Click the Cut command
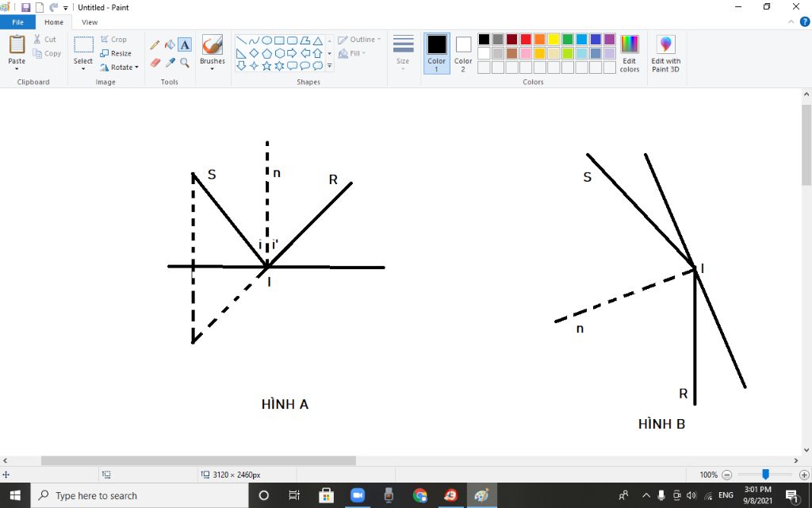 click(x=44, y=40)
